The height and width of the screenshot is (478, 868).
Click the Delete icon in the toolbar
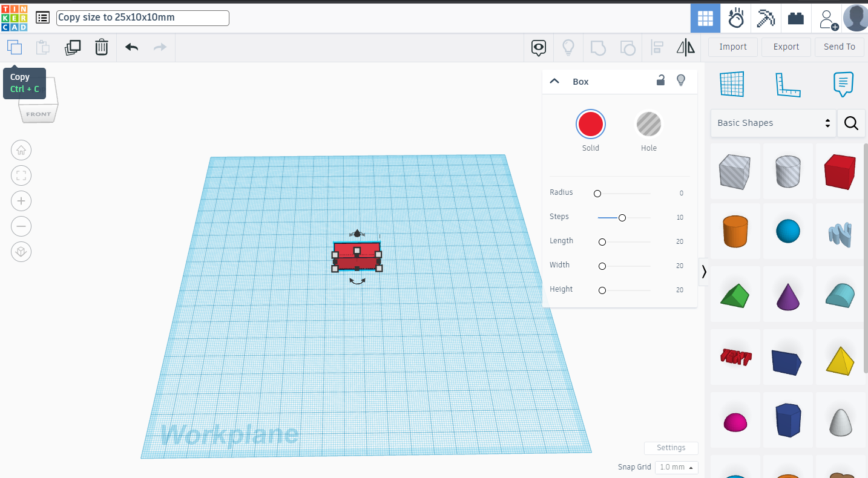pos(101,47)
